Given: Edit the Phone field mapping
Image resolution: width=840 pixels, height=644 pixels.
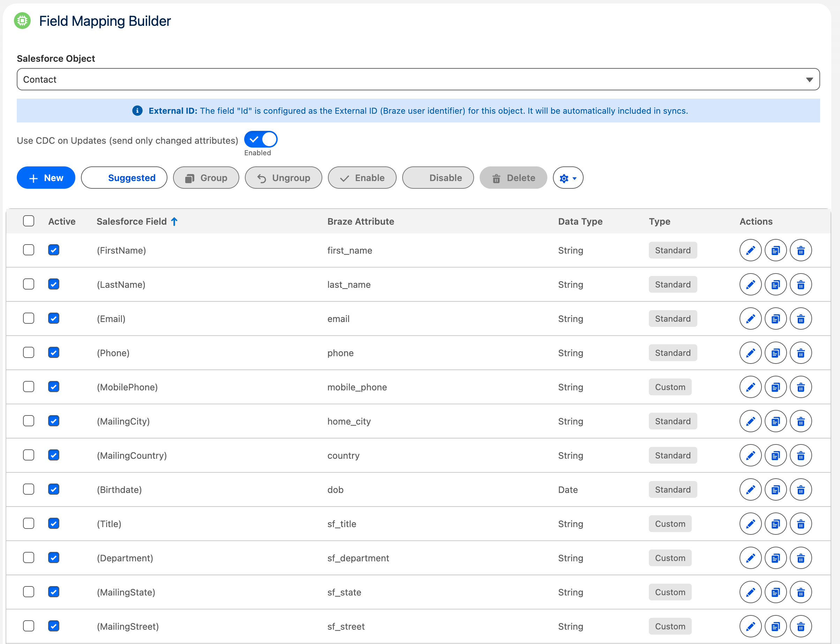Looking at the screenshot, I should (750, 353).
